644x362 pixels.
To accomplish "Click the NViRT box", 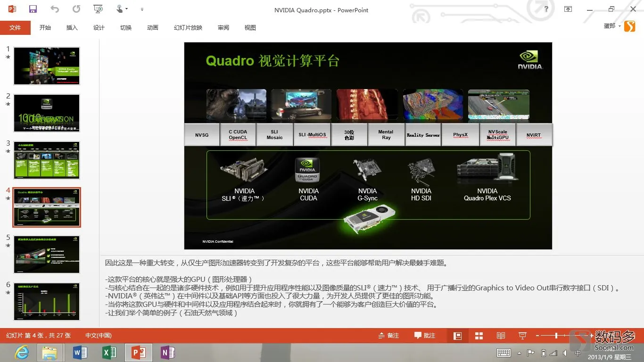I will 534,135.
